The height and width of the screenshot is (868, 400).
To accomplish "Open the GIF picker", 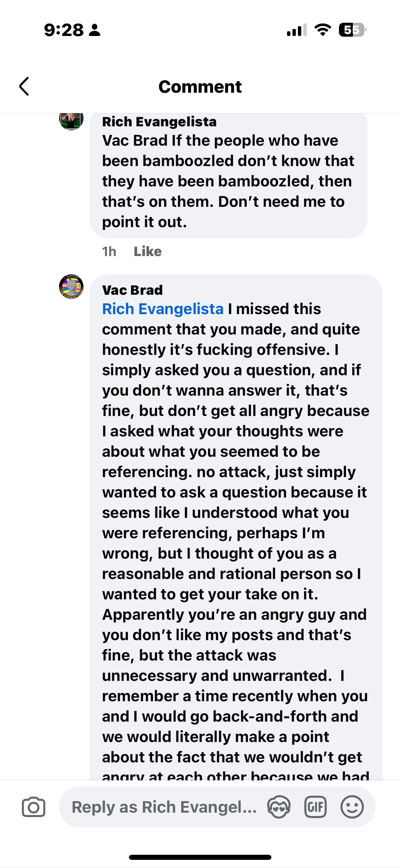I will click(x=316, y=807).
